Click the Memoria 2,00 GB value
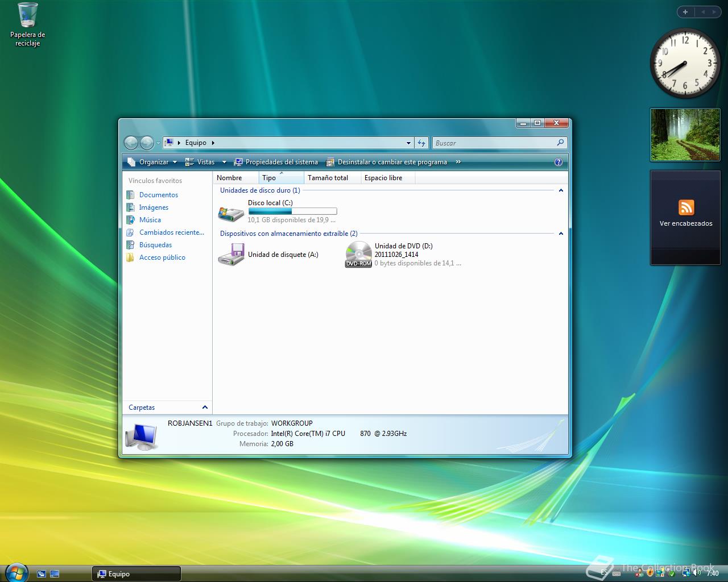 coord(282,444)
